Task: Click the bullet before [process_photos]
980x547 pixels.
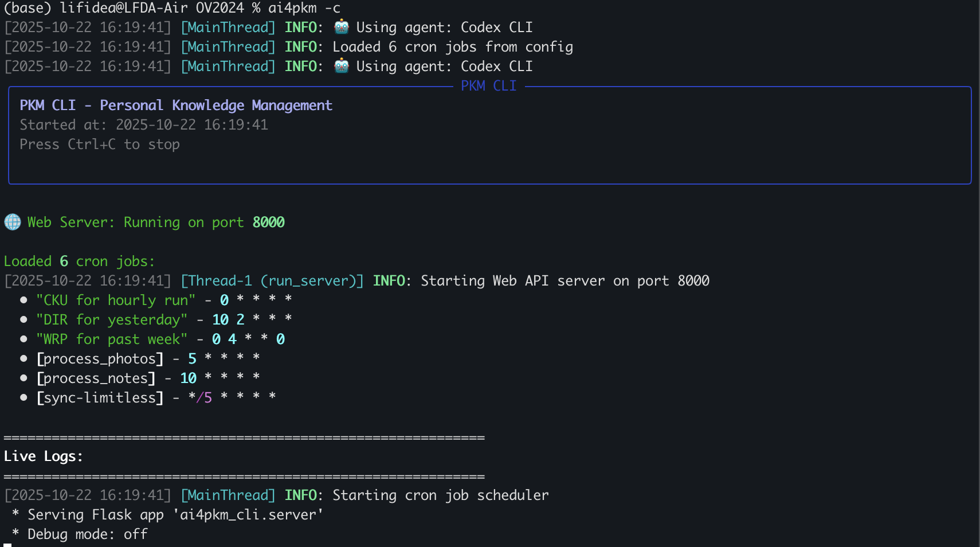Action: [x=23, y=358]
